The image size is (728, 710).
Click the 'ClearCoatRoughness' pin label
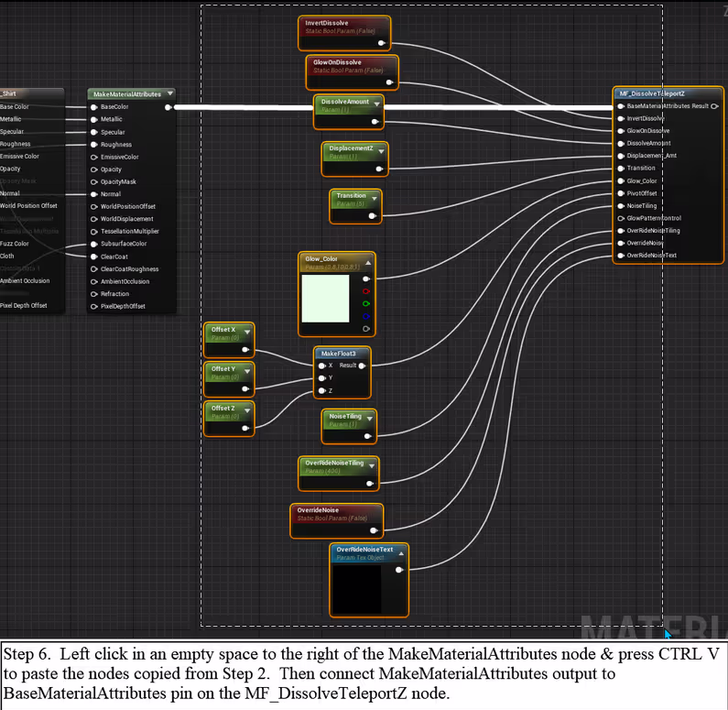(x=129, y=269)
